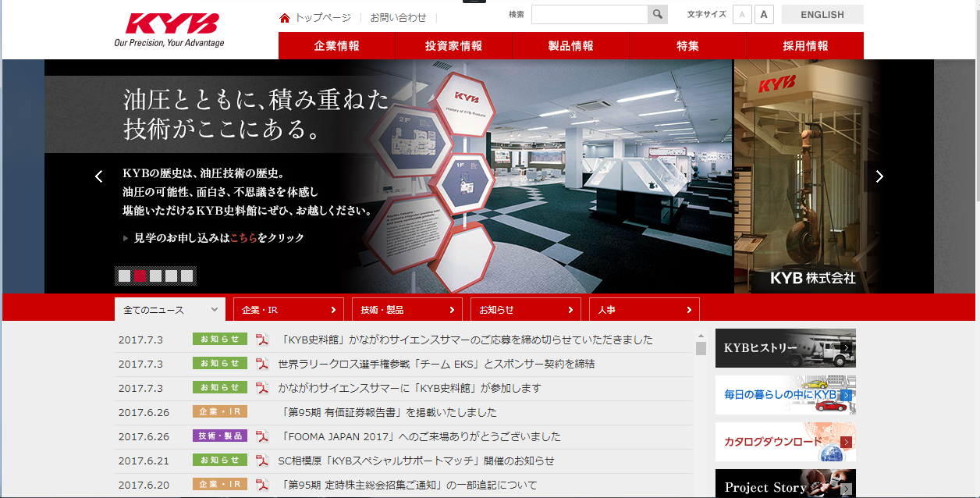Image resolution: width=980 pixels, height=498 pixels.
Task: Expand the 全てのニュース dropdown arrow
Action: tap(215, 310)
